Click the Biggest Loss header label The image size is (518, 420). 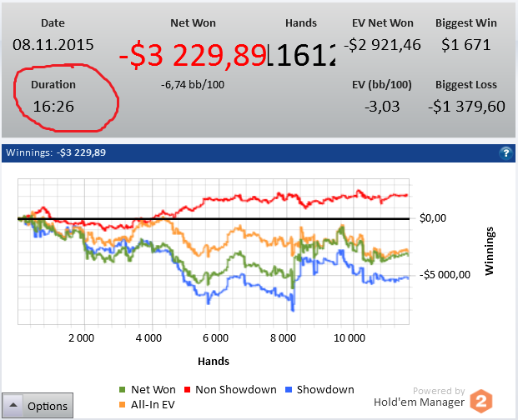465,85
